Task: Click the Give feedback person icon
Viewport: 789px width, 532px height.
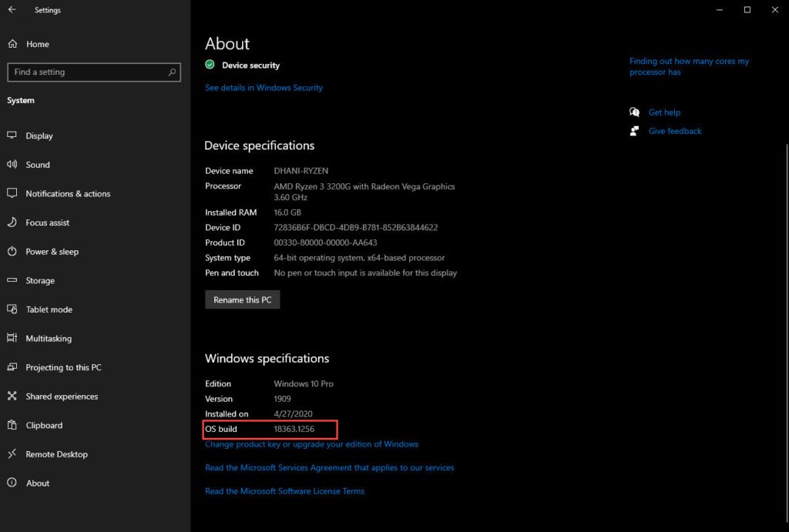Action: (x=635, y=131)
